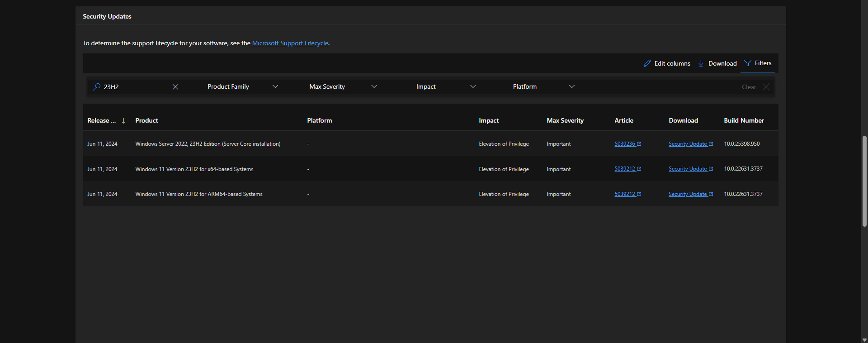This screenshot has height=343, width=868.
Task: Click the Edit columns pencil icon
Action: (x=647, y=63)
